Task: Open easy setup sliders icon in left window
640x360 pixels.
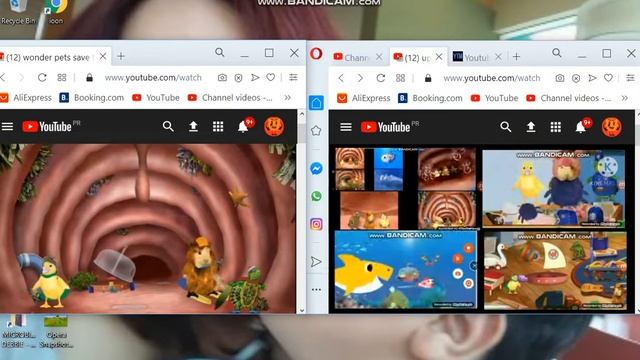Action: tap(293, 77)
